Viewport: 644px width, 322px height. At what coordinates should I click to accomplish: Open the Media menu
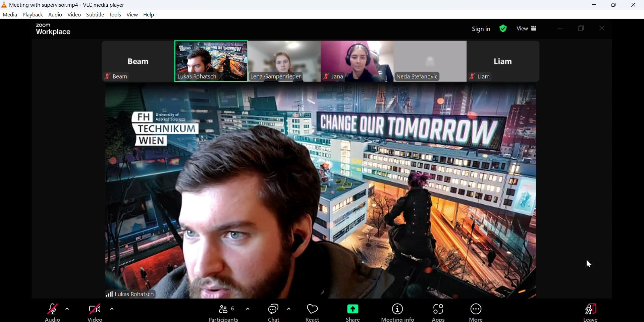tap(10, 15)
